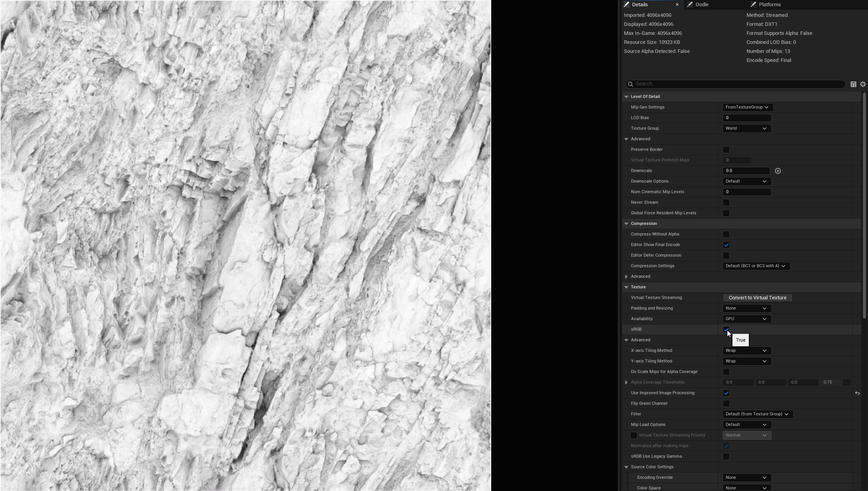Click the details panel vertical scrollbar

pos(864,206)
